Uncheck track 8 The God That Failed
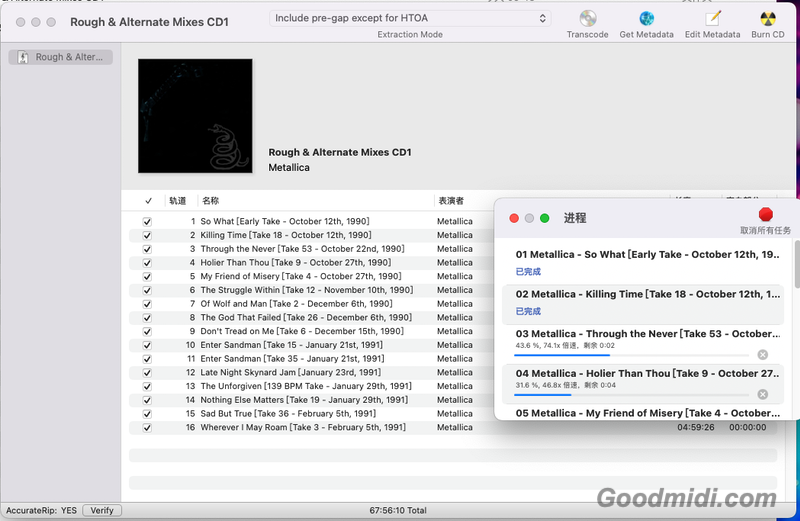This screenshot has height=521, width=800. [x=147, y=318]
